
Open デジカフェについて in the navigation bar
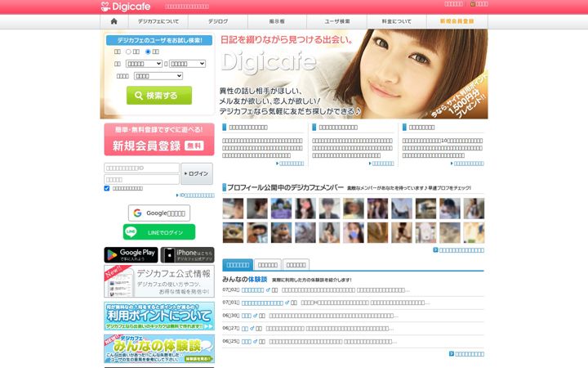tap(158, 21)
